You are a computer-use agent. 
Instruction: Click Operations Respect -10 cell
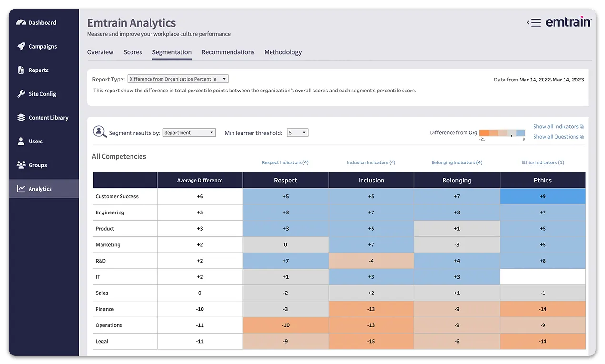click(x=285, y=325)
